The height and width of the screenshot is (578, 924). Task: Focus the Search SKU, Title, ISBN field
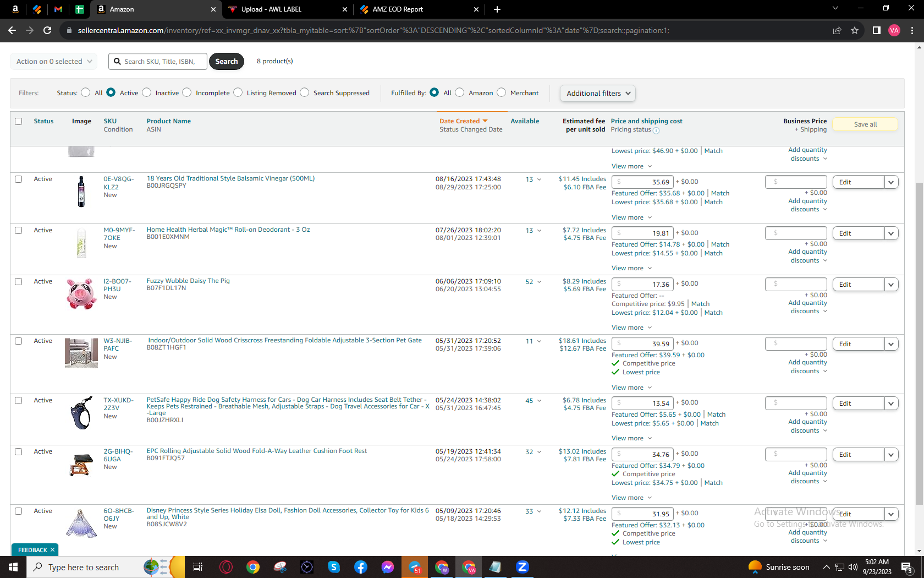coord(158,62)
